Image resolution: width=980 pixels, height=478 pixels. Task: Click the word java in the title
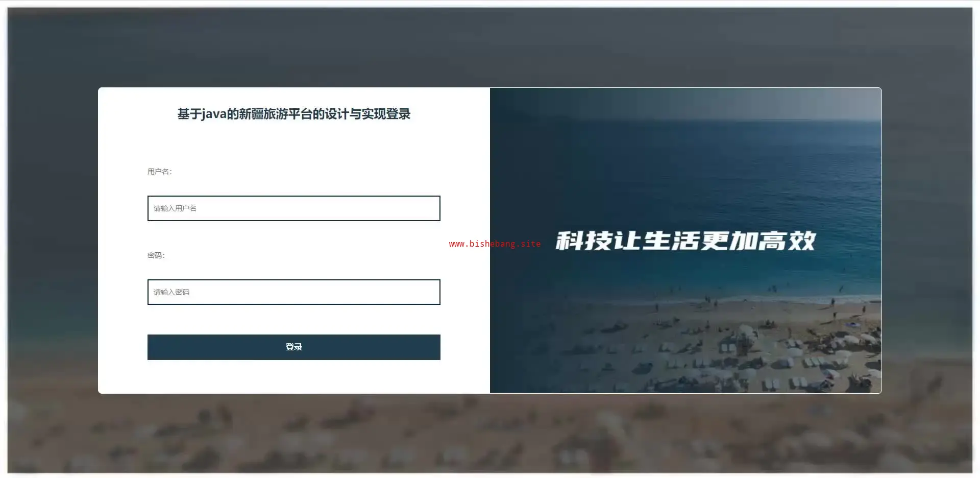pos(214,114)
